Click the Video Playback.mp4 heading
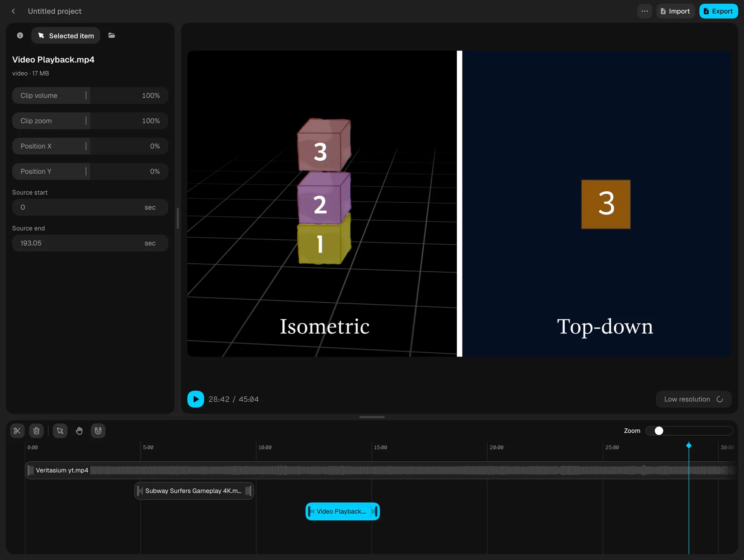The image size is (744, 560). [x=53, y=59]
